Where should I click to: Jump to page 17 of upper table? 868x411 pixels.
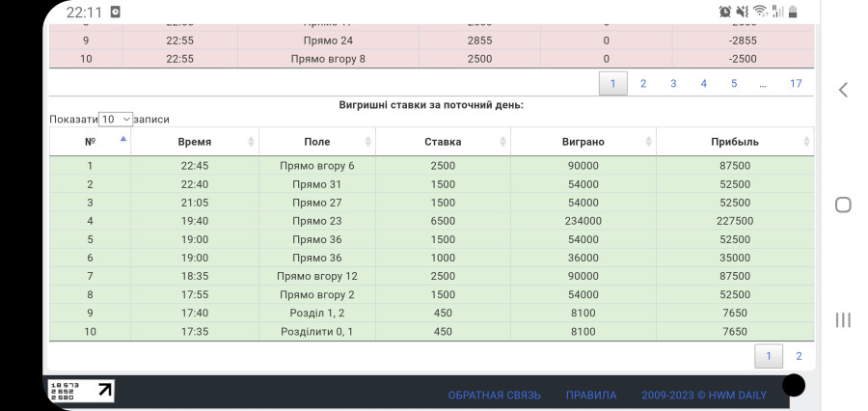(796, 84)
